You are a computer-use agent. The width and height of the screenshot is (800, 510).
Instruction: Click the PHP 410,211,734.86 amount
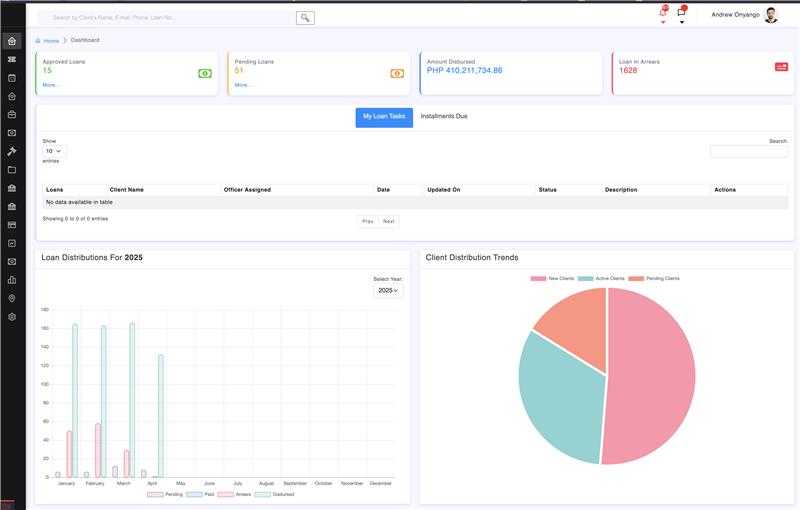coord(464,70)
